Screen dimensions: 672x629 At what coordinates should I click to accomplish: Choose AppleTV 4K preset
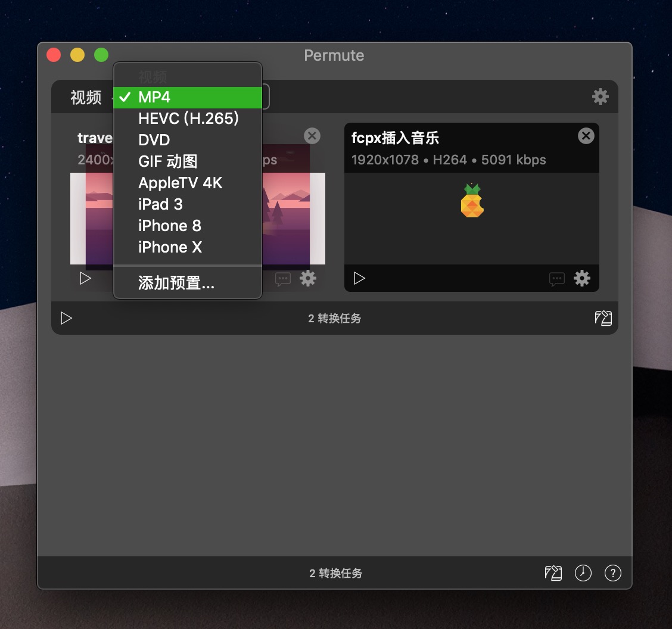coord(188,183)
